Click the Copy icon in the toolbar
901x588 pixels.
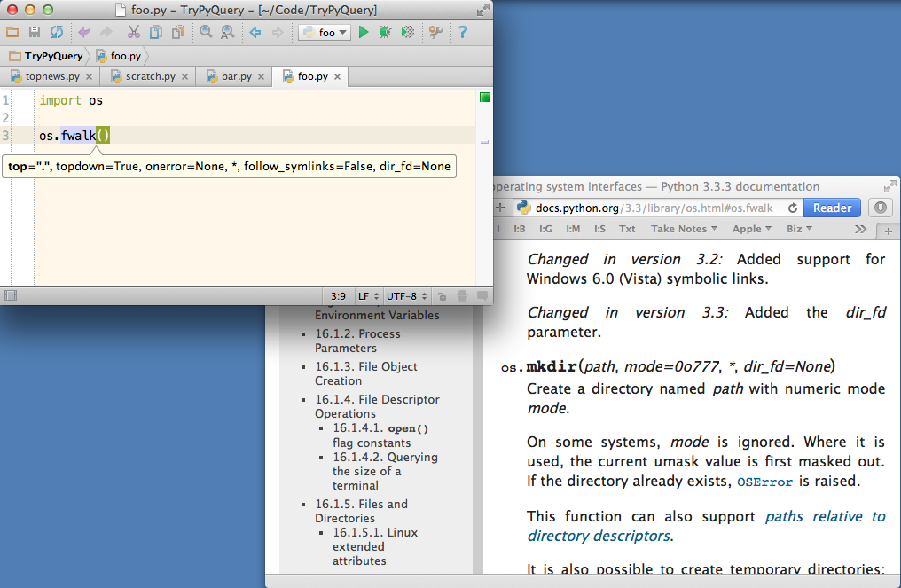tap(156, 32)
